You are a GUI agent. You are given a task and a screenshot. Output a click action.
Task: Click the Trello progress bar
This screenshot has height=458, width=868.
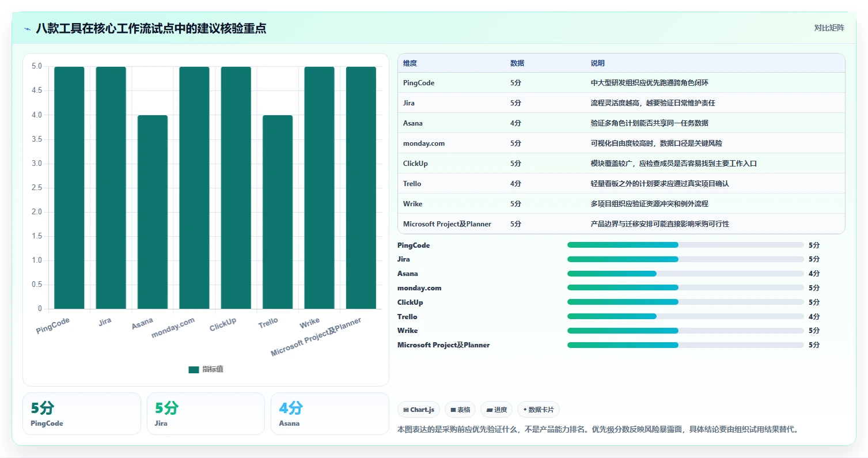(x=685, y=316)
